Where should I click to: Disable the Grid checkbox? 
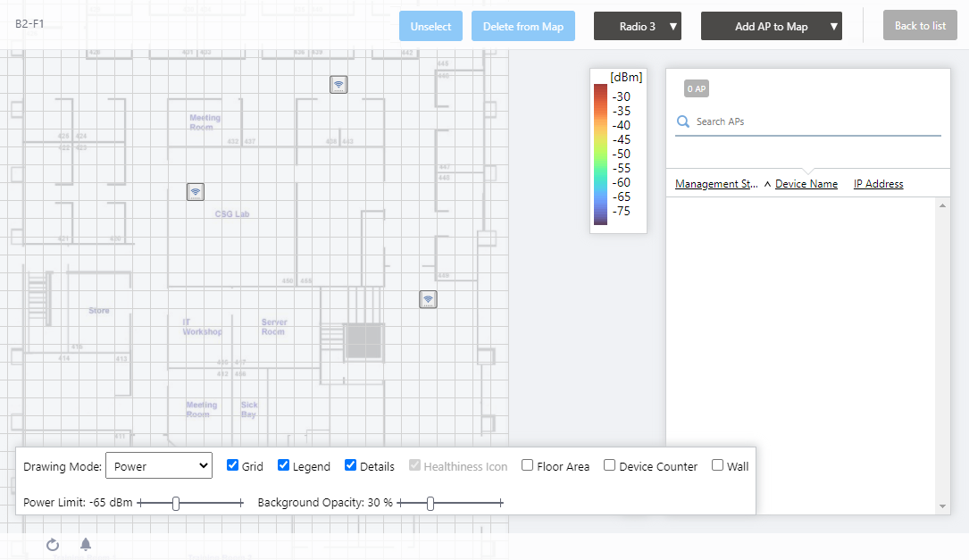pyautogui.click(x=233, y=465)
